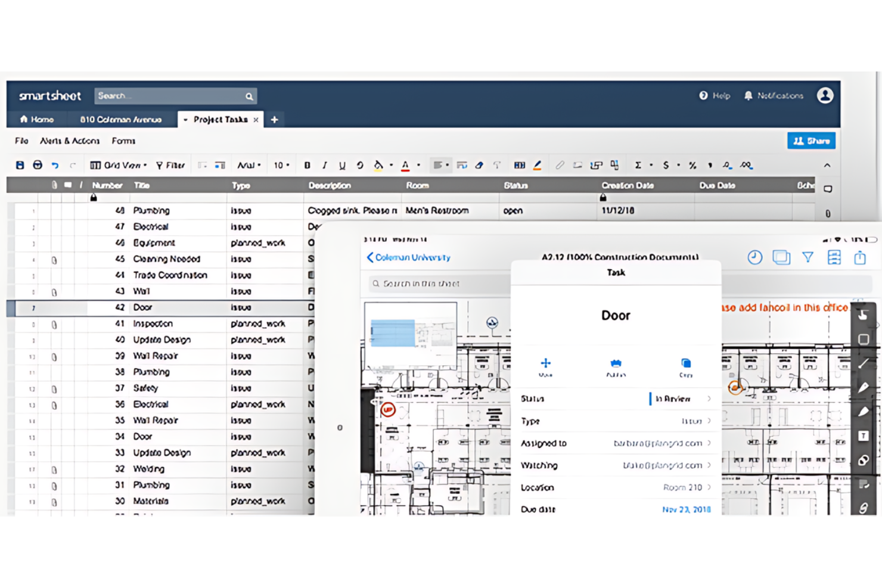Open Help in the header

(715, 95)
